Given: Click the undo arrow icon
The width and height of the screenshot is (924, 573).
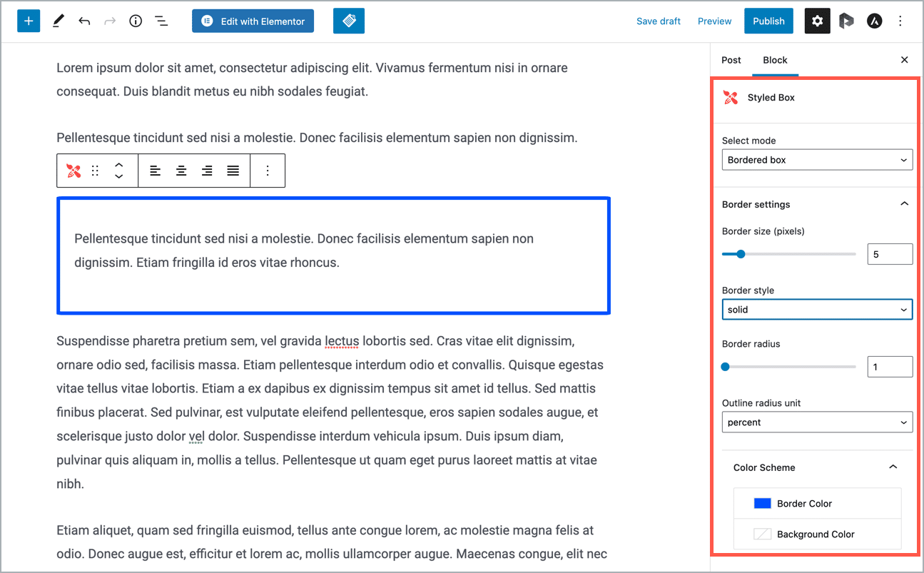Looking at the screenshot, I should click(x=84, y=21).
